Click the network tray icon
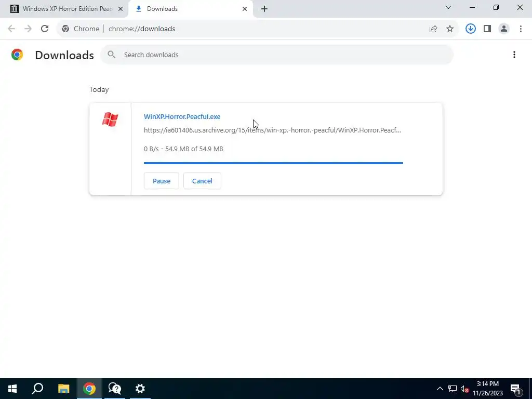Screen dimensions: 532x399 click(x=453, y=389)
